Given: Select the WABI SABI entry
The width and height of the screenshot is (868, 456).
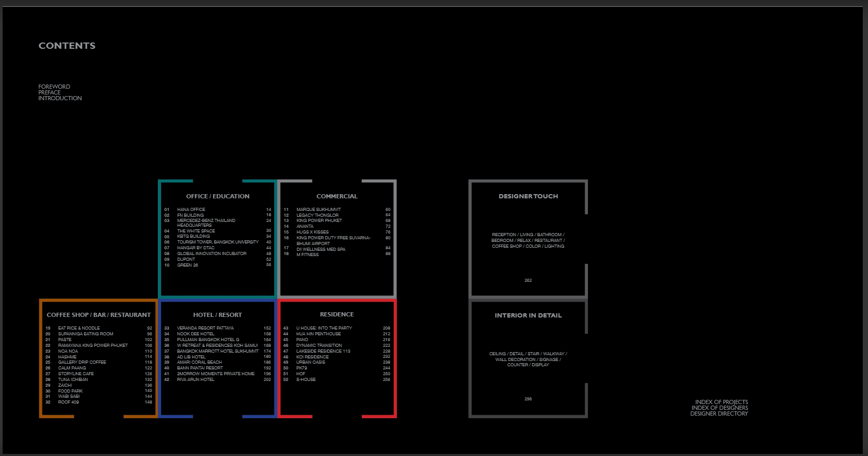Looking at the screenshot, I should click(69, 396).
